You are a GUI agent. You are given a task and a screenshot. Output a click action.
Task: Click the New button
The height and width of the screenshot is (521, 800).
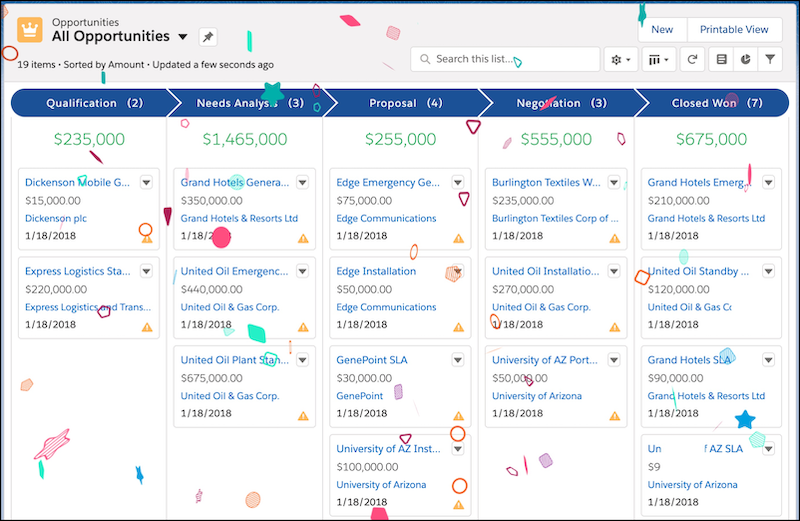662,30
